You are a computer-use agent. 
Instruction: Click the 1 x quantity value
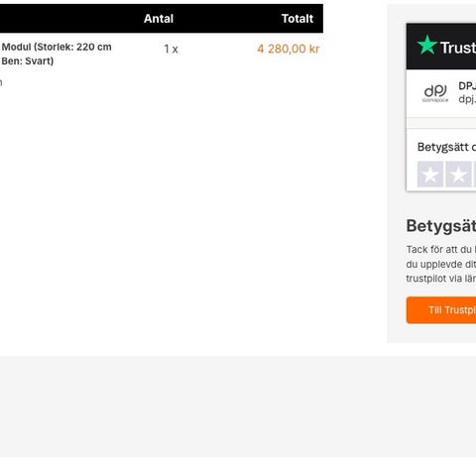coord(171,50)
